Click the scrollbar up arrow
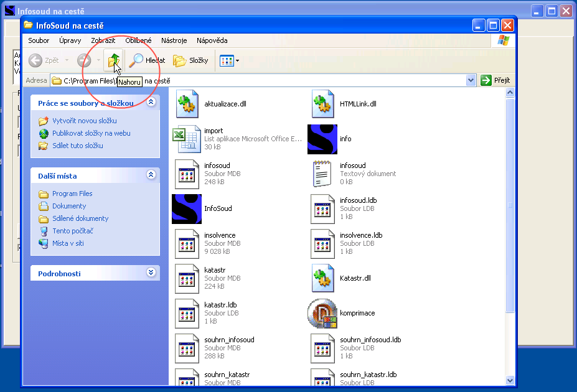This screenshot has width=577, height=392. pos(510,92)
